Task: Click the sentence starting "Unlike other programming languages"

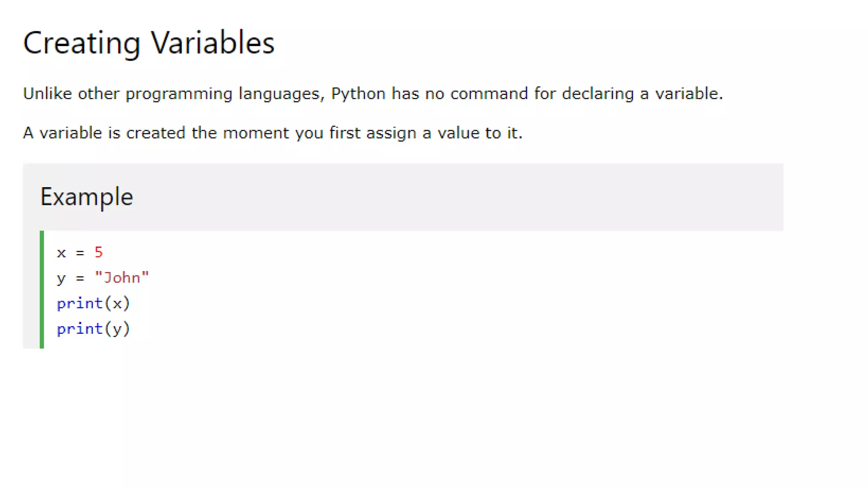Action: pyautogui.click(x=373, y=94)
